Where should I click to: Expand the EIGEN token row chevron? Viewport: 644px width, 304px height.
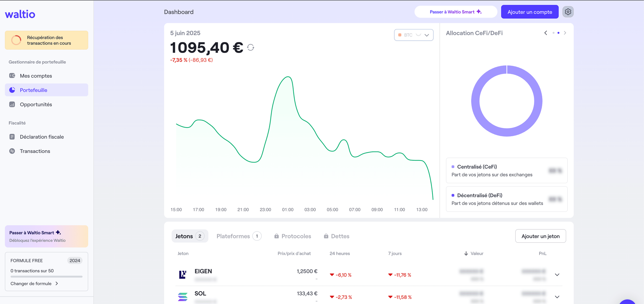557,275
